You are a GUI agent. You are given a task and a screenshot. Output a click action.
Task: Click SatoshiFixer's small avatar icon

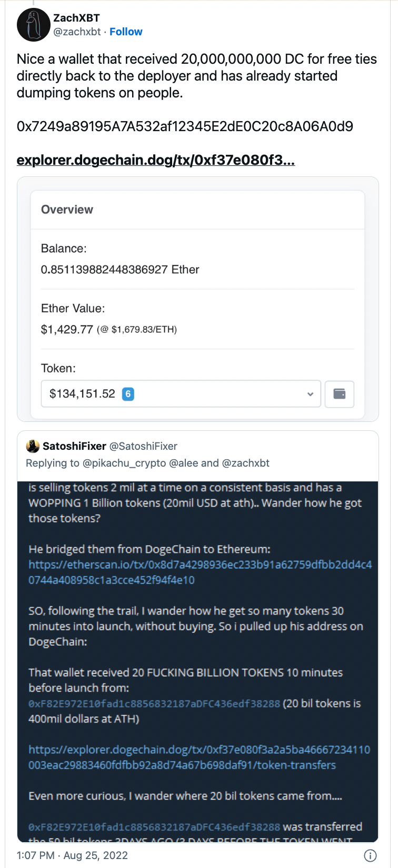[33, 446]
